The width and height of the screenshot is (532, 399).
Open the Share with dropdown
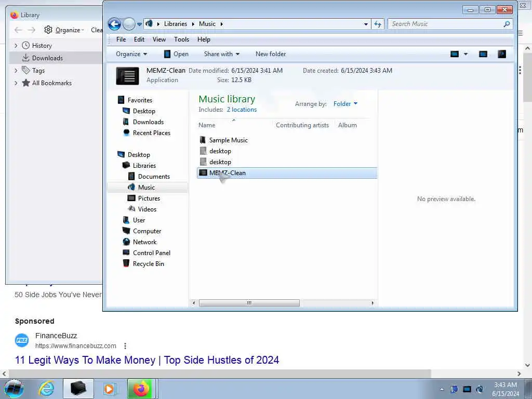click(221, 54)
